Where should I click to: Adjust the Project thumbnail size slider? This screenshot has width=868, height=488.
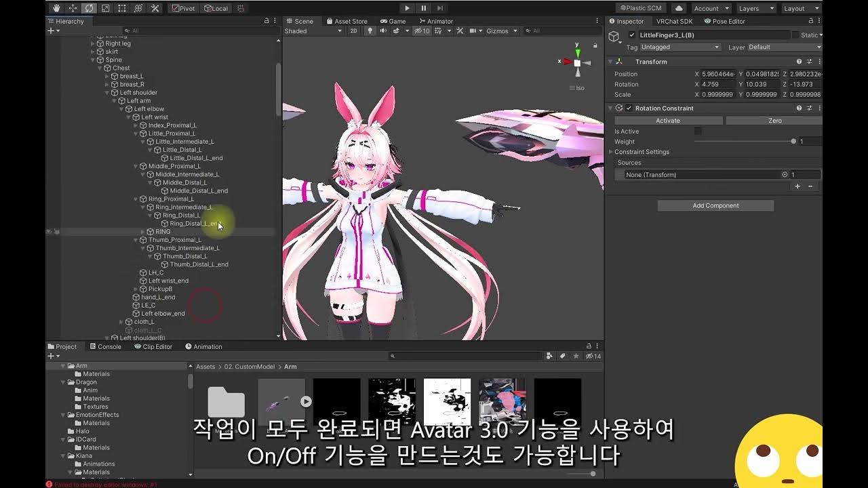pyautogui.click(x=593, y=474)
